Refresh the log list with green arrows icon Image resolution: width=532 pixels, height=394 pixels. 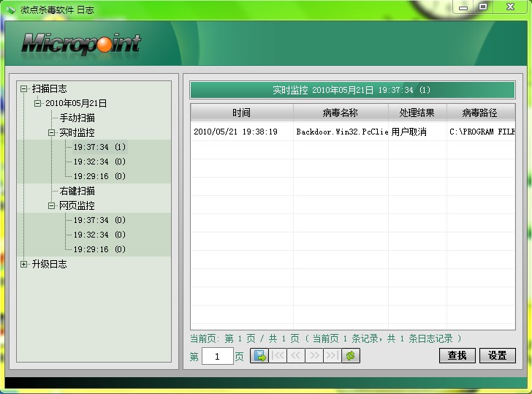(351, 356)
